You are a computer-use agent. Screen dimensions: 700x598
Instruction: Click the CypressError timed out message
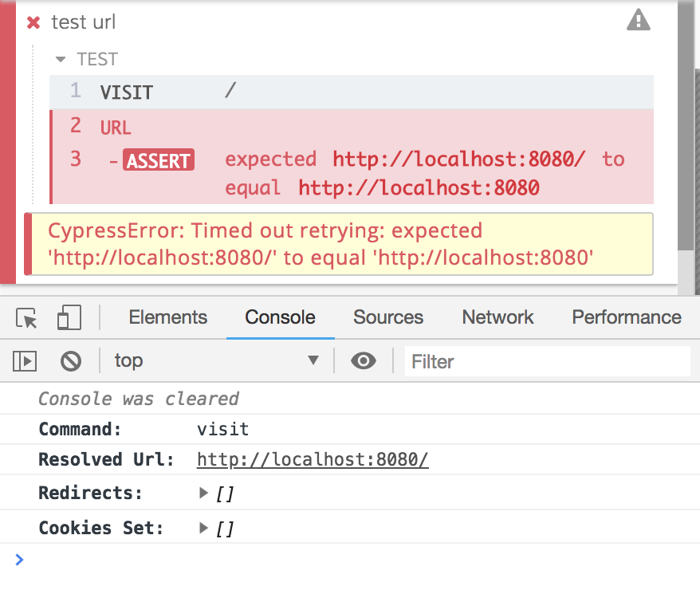[x=339, y=244]
